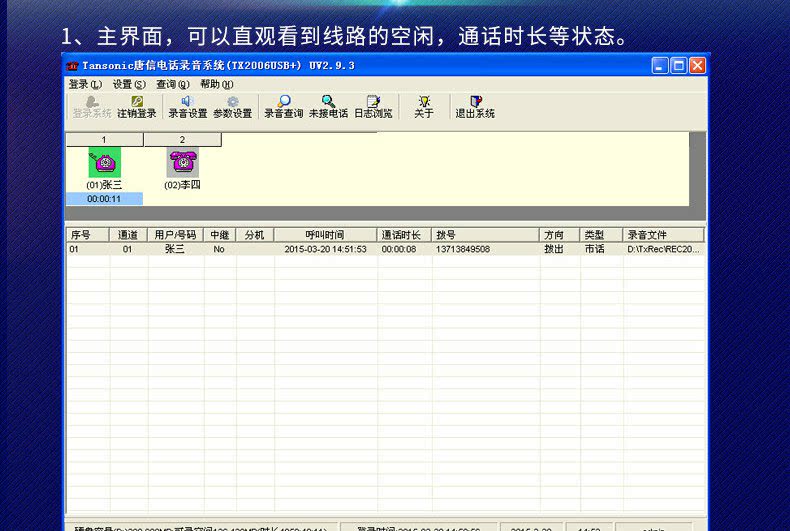Image resolution: width=790 pixels, height=531 pixels.
Task: Sort by 呼叫时间 column header
Action: tap(325, 235)
